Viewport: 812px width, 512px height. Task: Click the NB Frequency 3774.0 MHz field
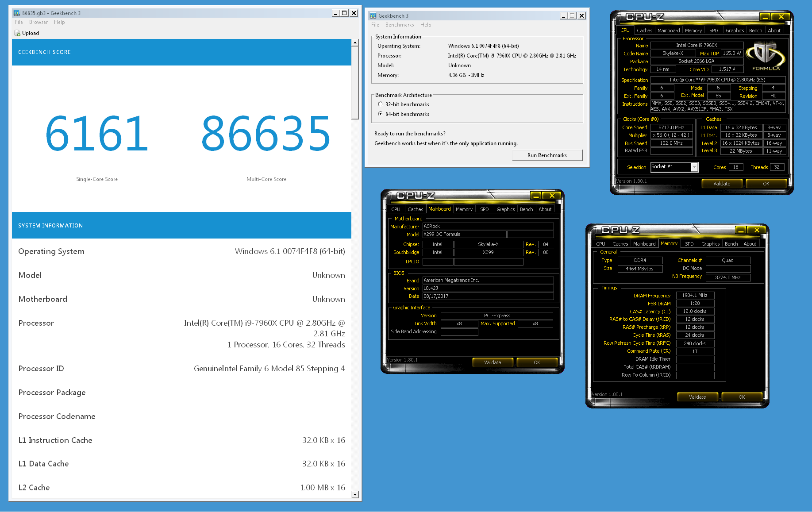click(x=728, y=277)
